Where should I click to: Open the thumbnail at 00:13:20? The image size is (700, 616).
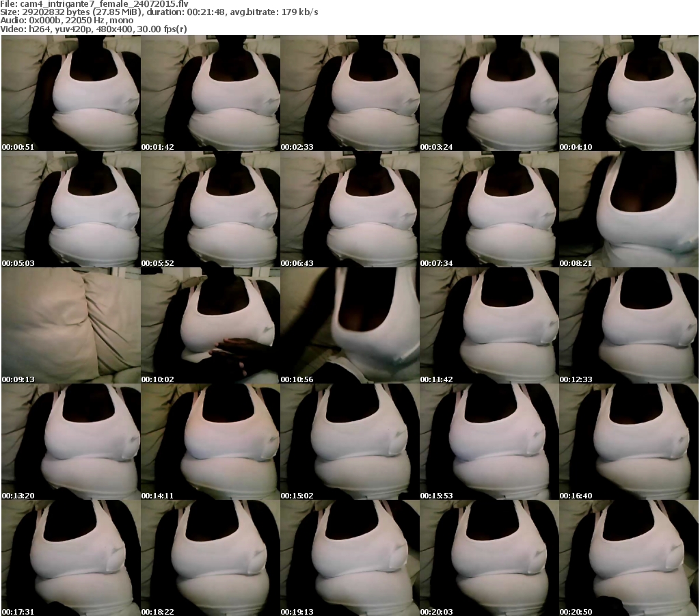[x=70, y=442]
